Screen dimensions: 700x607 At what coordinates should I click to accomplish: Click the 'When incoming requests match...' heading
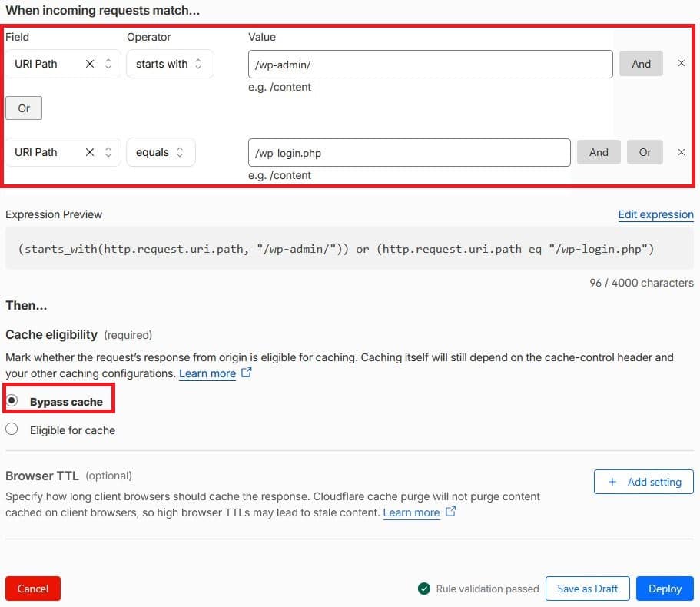[x=103, y=10]
